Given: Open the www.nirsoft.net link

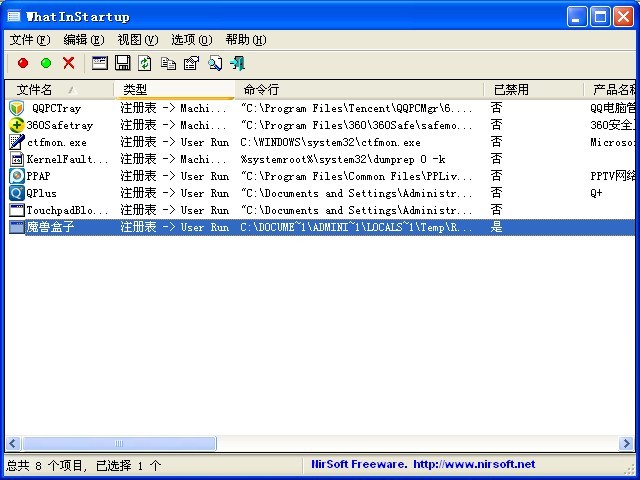Looking at the screenshot, I should coord(474,464).
